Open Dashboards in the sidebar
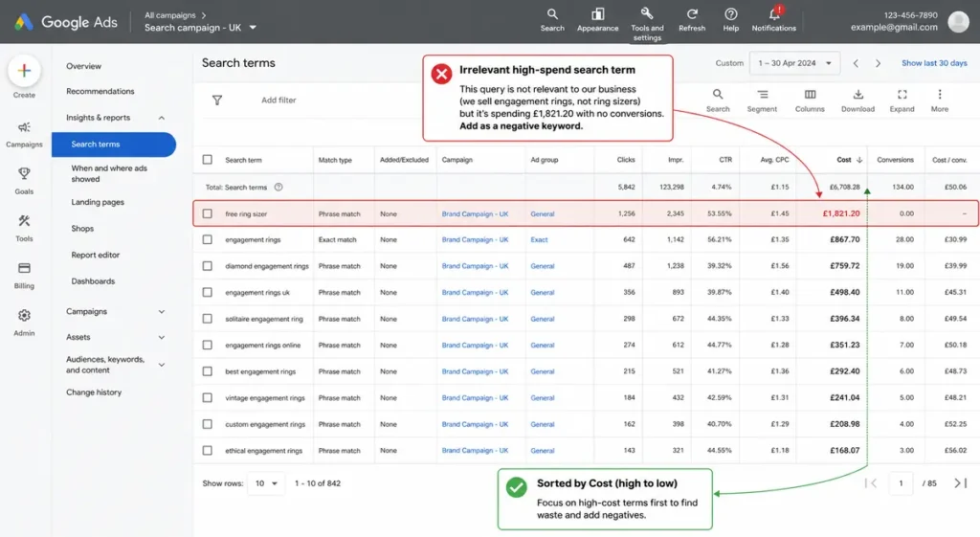 pos(93,281)
